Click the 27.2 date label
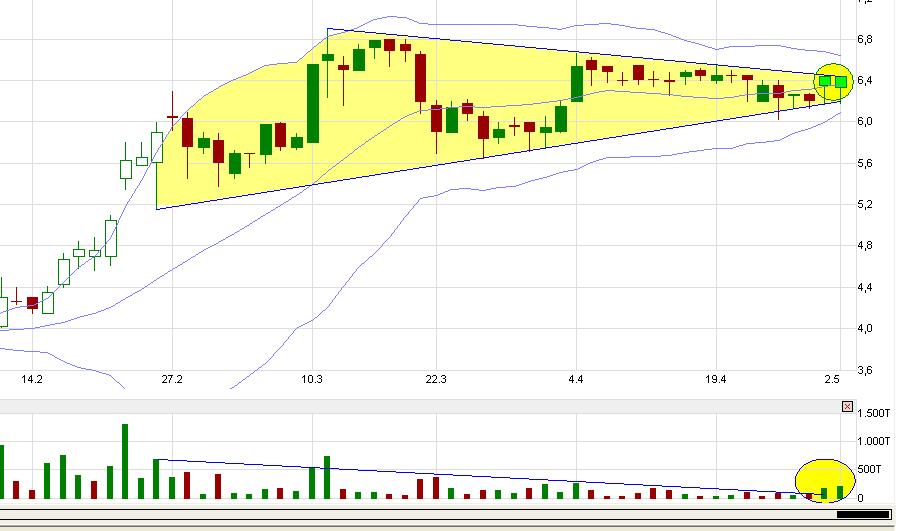 point(172,379)
